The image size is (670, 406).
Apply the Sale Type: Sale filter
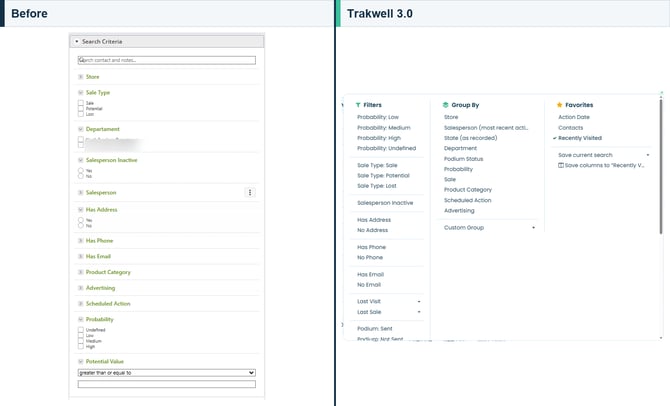click(x=377, y=165)
